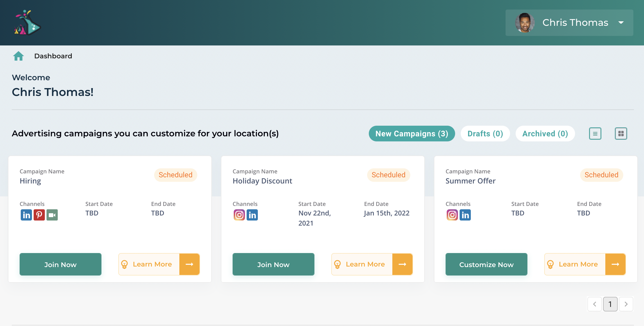Open the Drafts (0) tab
This screenshot has width=644, height=326.
pyautogui.click(x=485, y=134)
